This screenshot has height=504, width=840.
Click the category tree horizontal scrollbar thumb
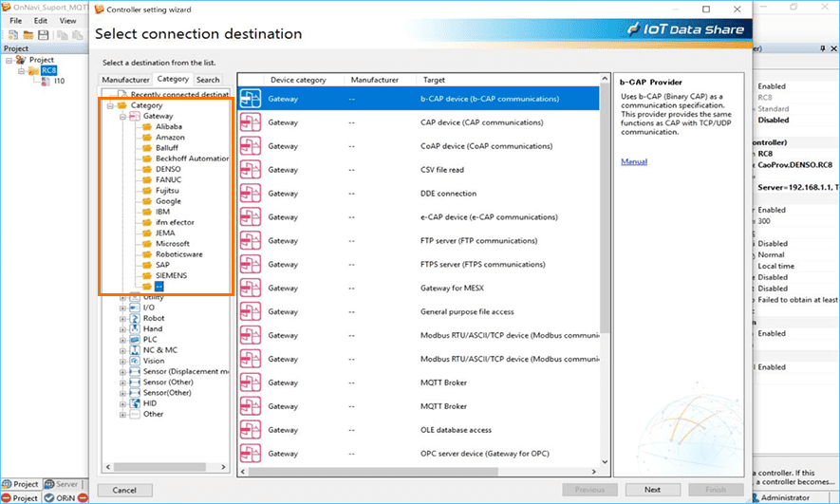tap(159, 467)
